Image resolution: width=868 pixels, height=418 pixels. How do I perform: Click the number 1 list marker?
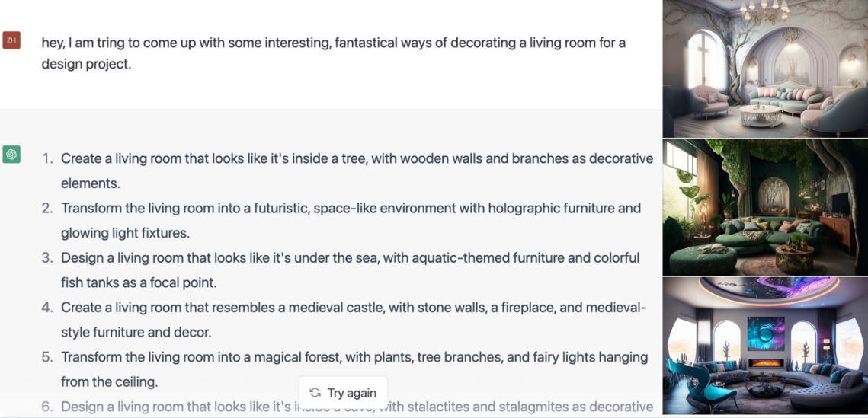47,159
